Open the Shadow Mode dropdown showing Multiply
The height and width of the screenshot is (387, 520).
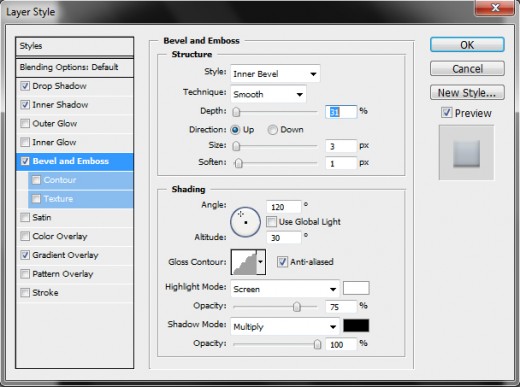[285, 327]
